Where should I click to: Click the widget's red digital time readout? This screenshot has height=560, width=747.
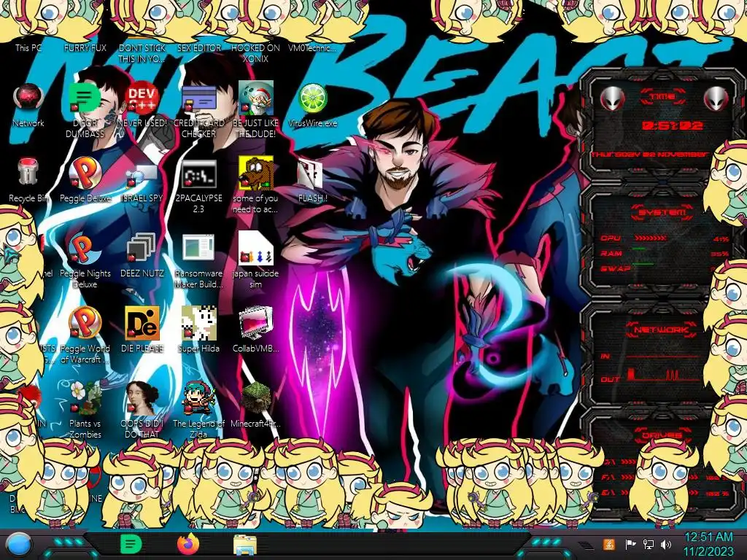click(672, 125)
